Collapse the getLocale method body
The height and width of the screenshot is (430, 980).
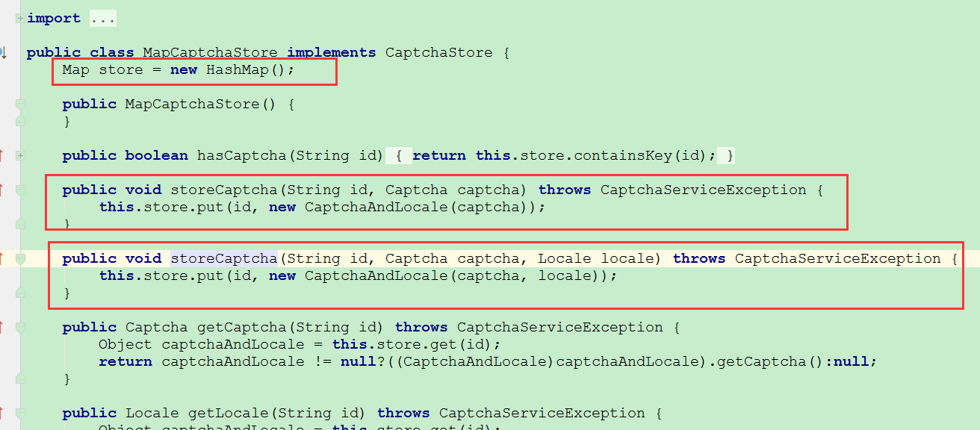coord(20,413)
